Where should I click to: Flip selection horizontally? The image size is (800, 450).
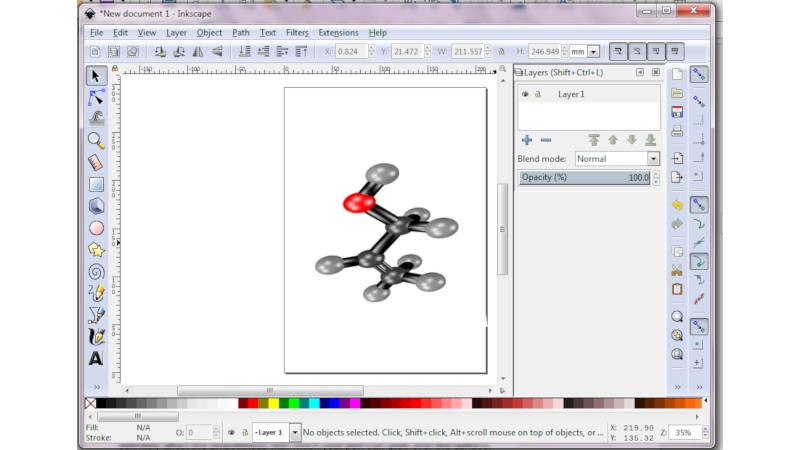(x=198, y=52)
